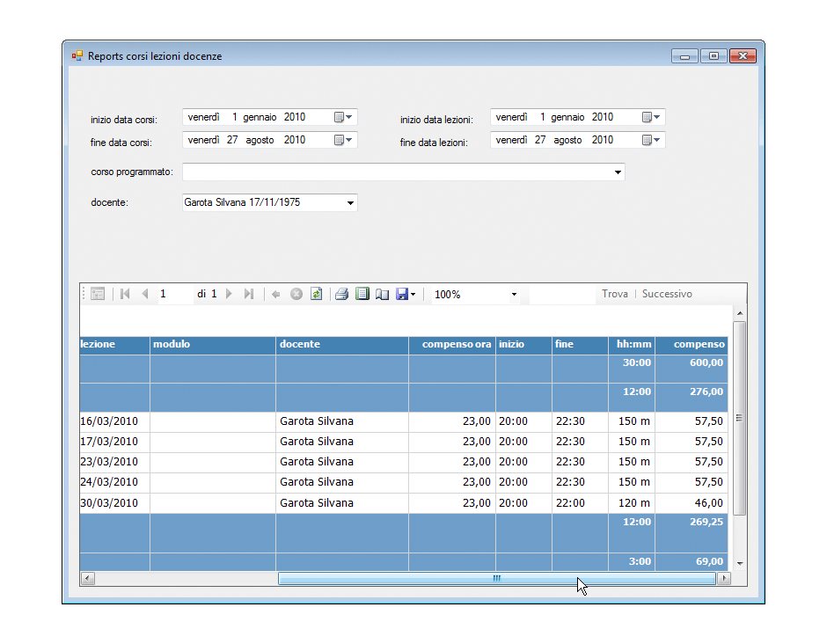Go to previous report page
Viewport: 827px width, 644px height.
pyautogui.click(x=145, y=294)
